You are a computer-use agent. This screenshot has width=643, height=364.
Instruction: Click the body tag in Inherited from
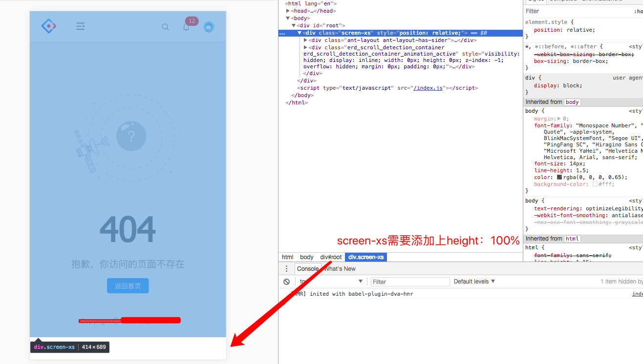coord(572,102)
